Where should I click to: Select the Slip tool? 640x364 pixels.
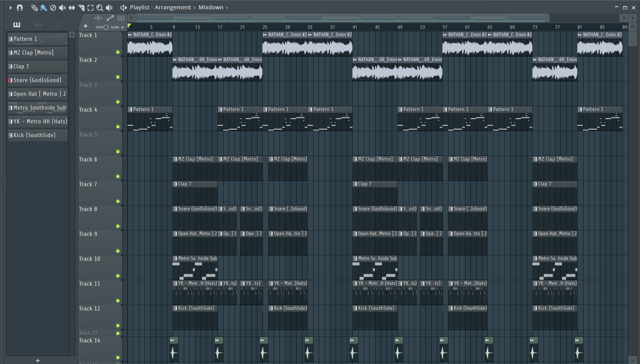72,8
